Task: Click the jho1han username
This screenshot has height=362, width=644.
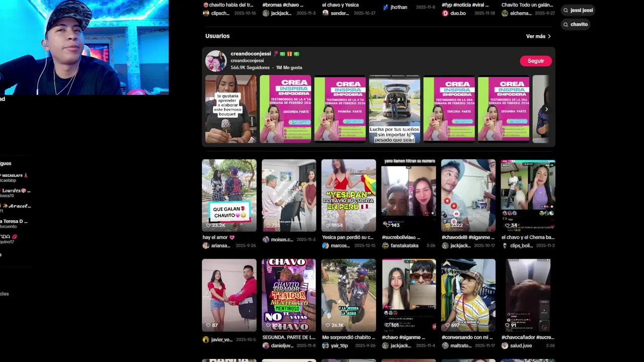Action: (398, 8)
